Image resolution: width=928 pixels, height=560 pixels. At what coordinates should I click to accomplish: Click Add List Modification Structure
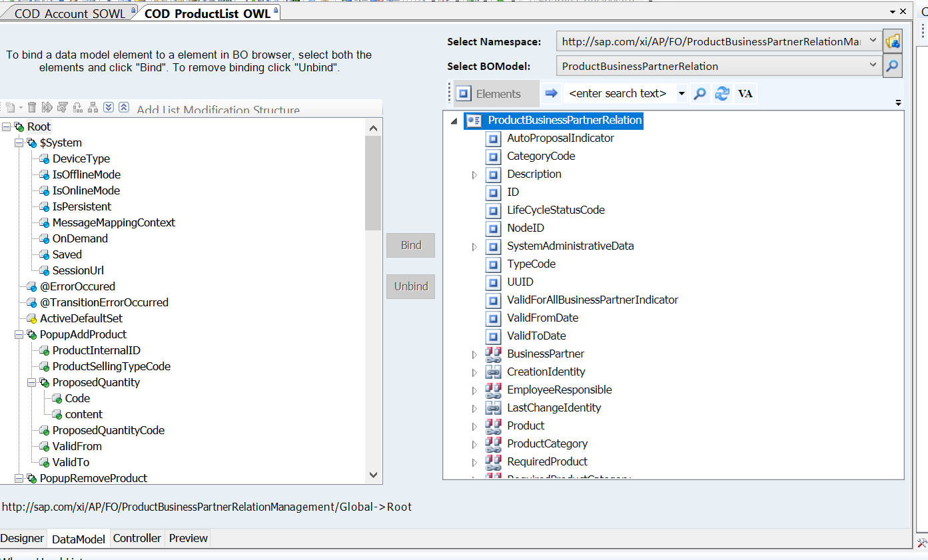pyautogui.click(x=218, y=110)
